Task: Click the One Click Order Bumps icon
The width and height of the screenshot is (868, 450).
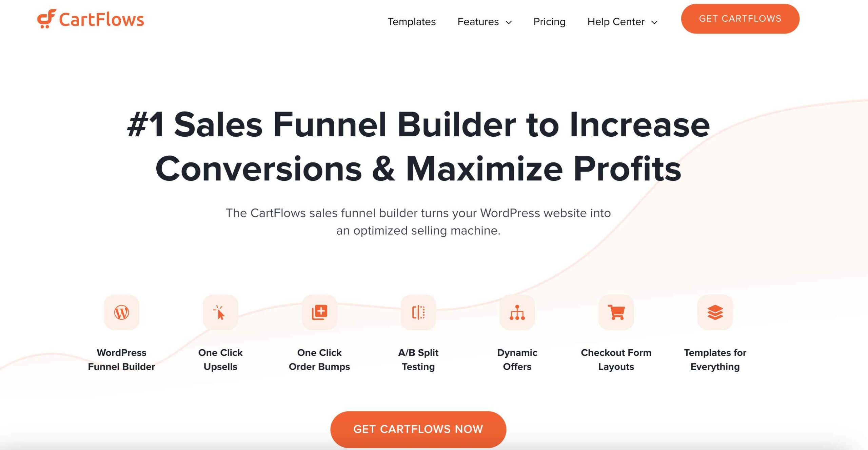Action: [x=319, y=312]
